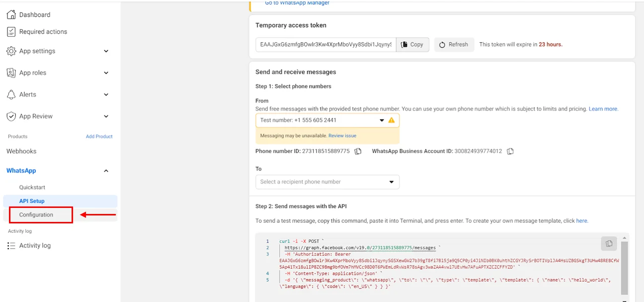This screenshot has width=644, height=302.
Task: Open the Quickstart menu item
Action: click(32, 187)
